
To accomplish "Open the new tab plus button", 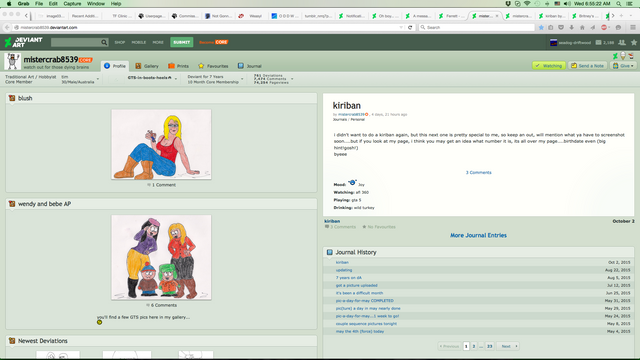I will [622, 16].
